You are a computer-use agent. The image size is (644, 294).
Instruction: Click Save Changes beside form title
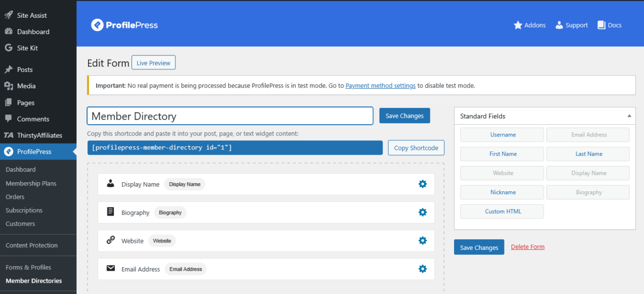click(x=405, y=116)
